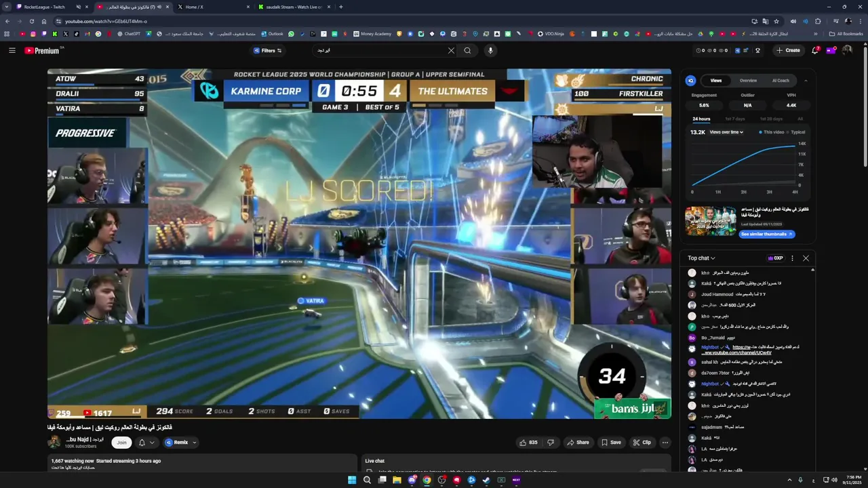This screenshot has width=868, height=488.
Task: Reload the page in browser toolbar
Action: click(x=32, y=21)
